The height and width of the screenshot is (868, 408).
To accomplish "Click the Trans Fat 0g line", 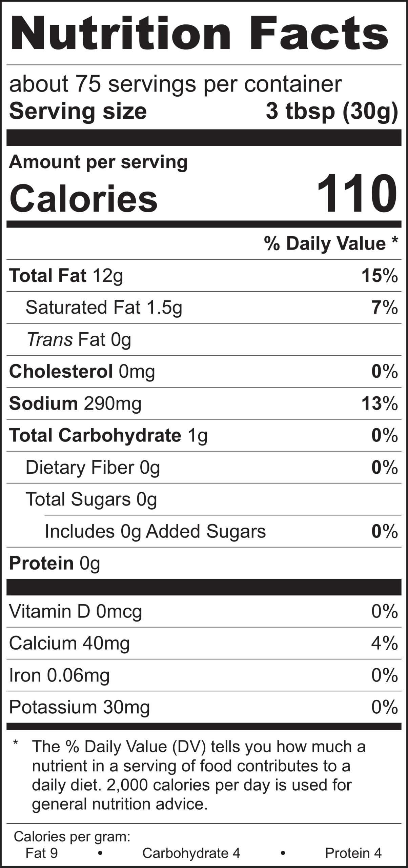I will pos(79,339).
